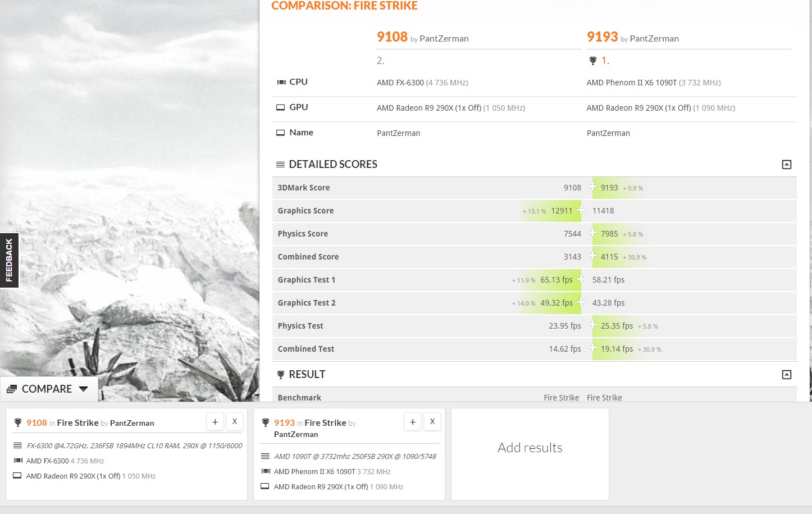Click trophy icon in the 9193 tray card
This screenshot has height=514, width=812.
click(x=266, y=422)
